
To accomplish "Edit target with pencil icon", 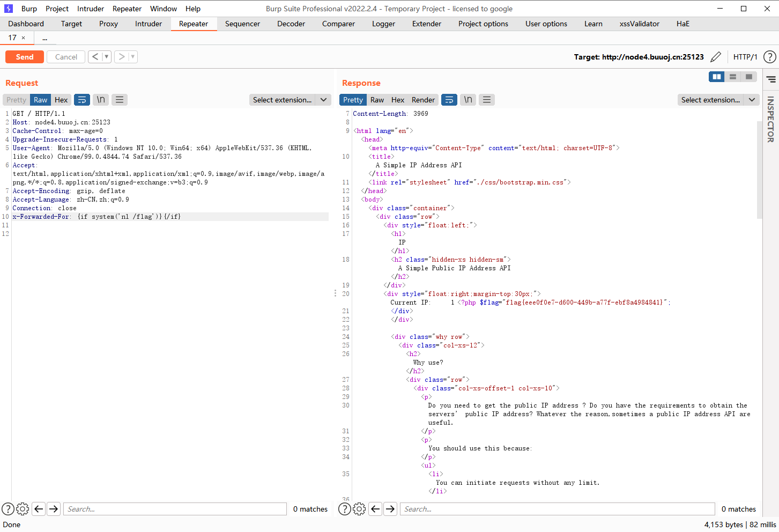I will pyautogui.click(x=715, y=57).
